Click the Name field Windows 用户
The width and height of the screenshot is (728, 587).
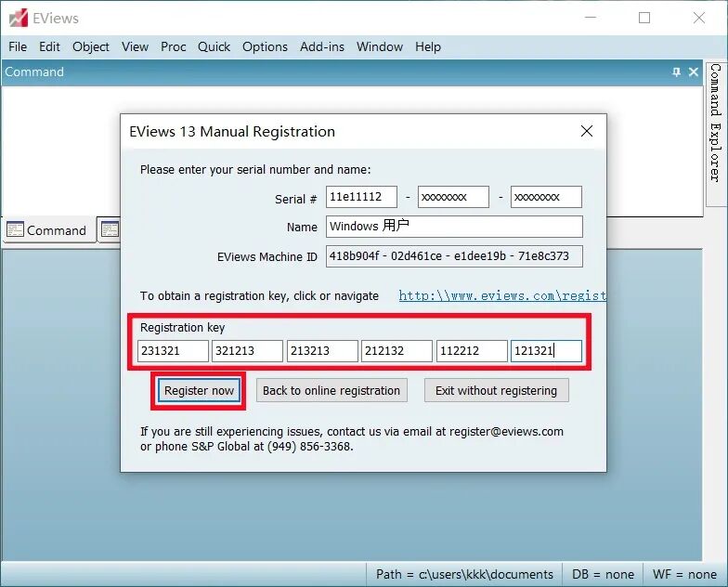(454, 227)
